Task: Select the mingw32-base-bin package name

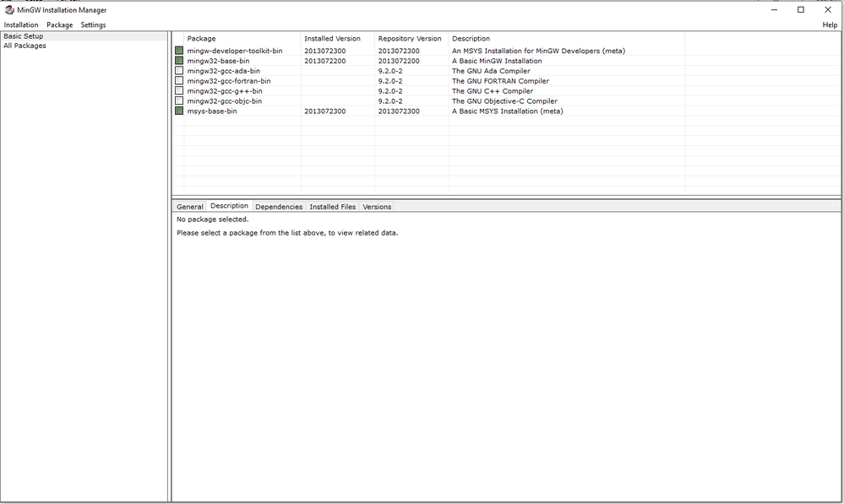Action: 218,61
